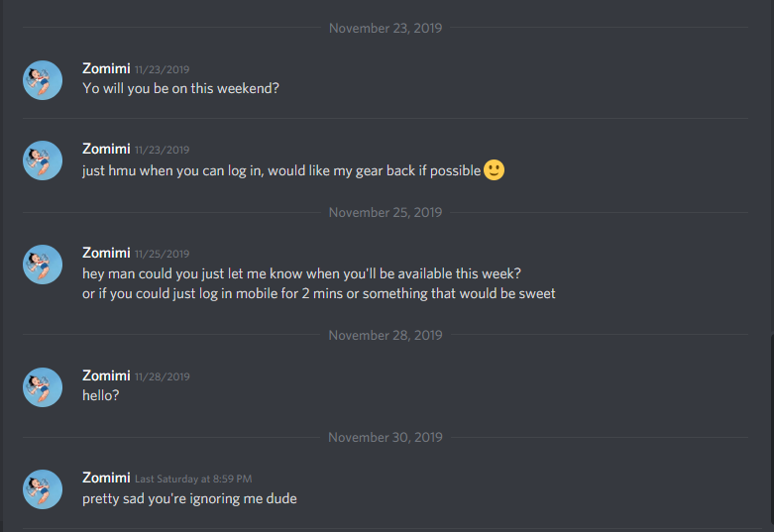This screenshot has width=774, height=532.
Task: Click the slightly smiling face emoji
Action: (x=495, y=170)
